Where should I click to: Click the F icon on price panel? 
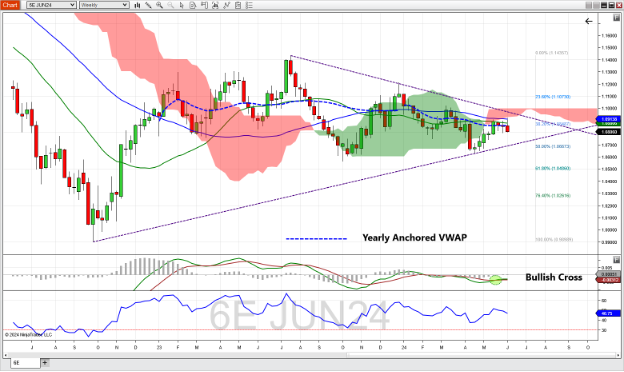tap(617, 19)
